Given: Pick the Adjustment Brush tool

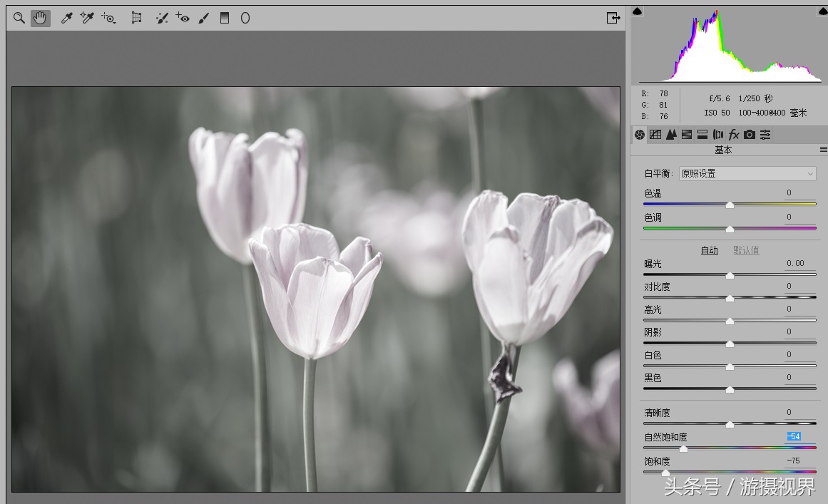Looking at the screenshot, I should click(x=204, y=18).
